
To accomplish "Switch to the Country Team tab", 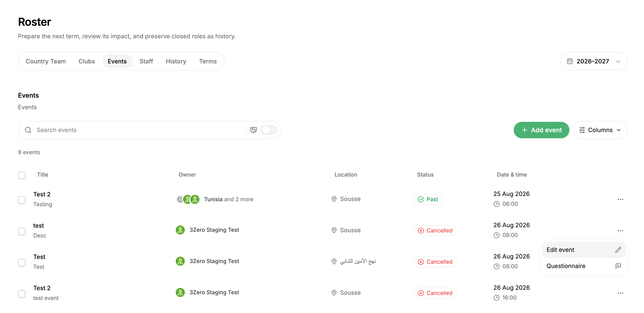I will click(46, 61).
